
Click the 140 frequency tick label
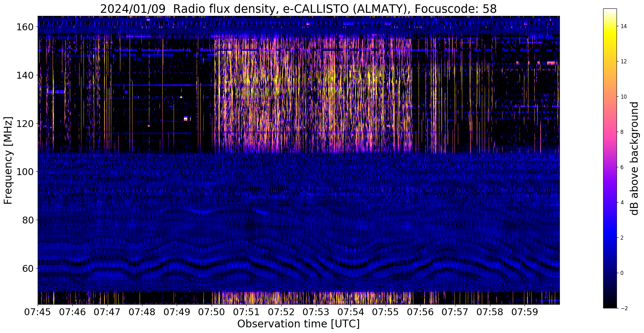pos(25,75)
